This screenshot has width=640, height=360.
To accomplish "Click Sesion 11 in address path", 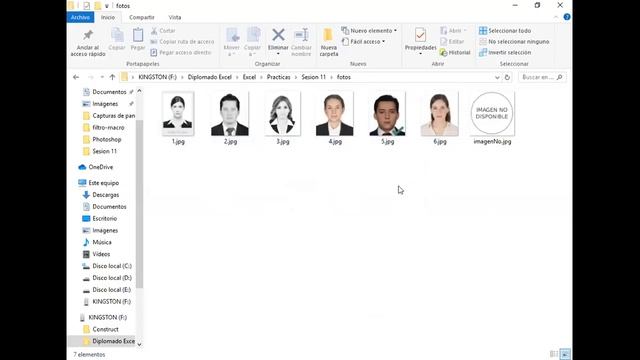I will (313, 77).
